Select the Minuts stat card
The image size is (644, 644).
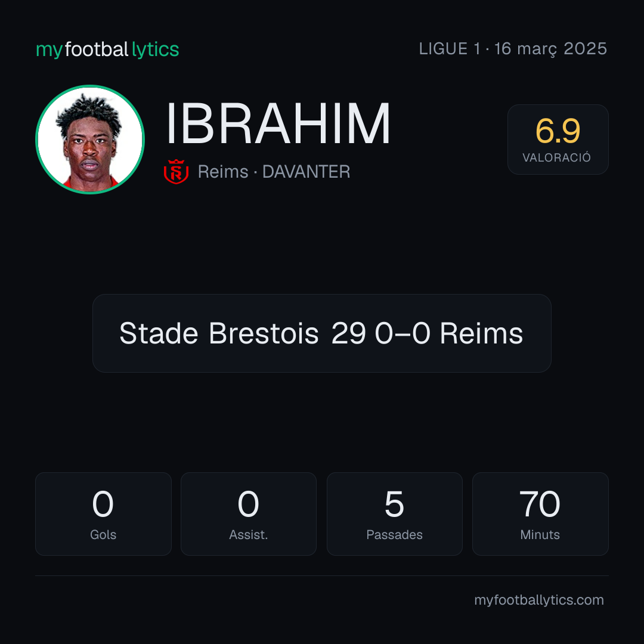pyautogui.click(x=540, y=514)
